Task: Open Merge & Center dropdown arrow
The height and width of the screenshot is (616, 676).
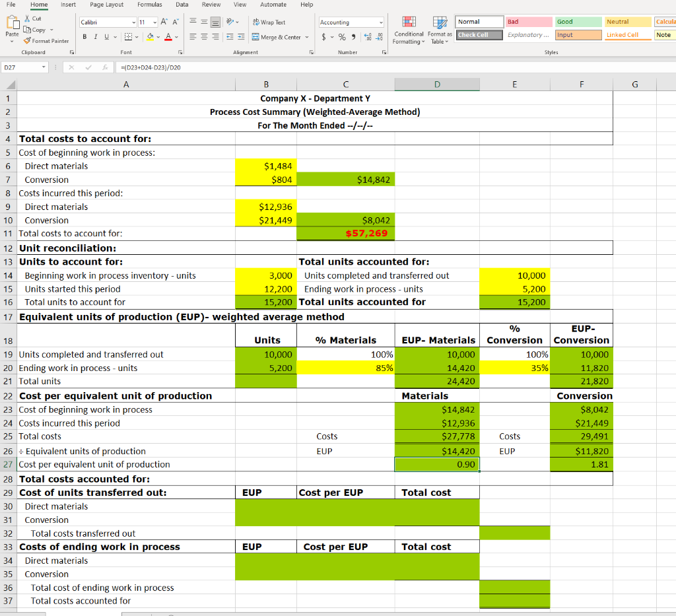Action: (x=307, y=37)
